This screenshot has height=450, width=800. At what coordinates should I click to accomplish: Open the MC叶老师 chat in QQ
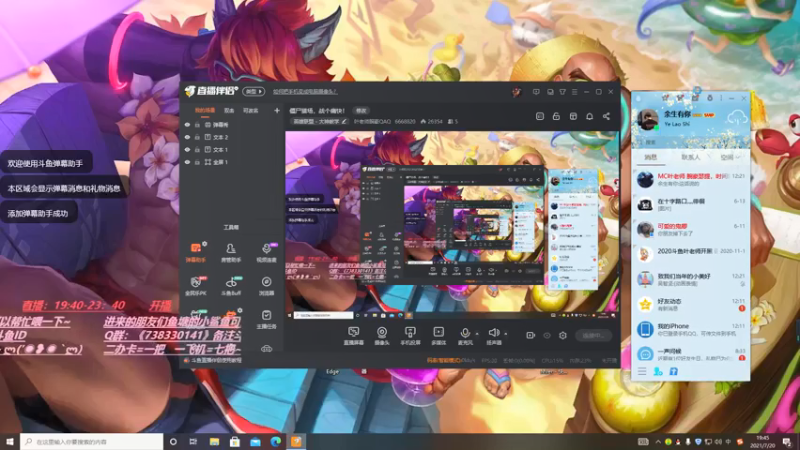[x=691, y=180]
